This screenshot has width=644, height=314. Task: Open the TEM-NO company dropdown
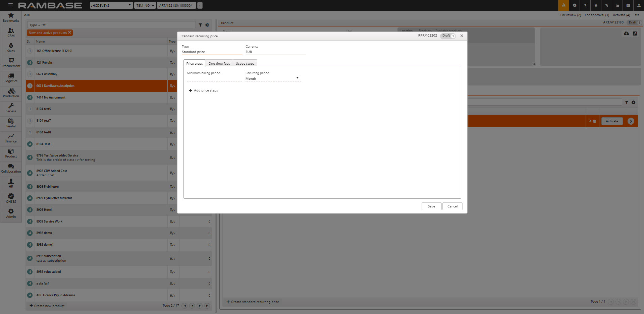tap(145, 5)
